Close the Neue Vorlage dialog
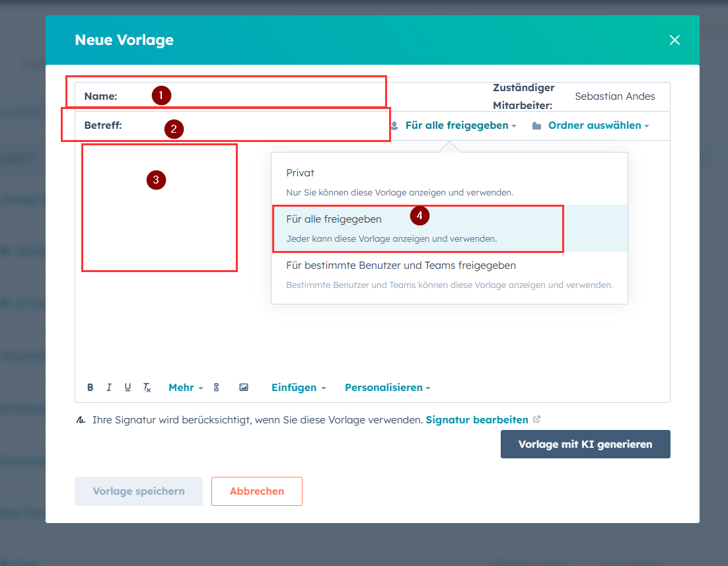Screen dimensions: 728x566 [674, 40]
